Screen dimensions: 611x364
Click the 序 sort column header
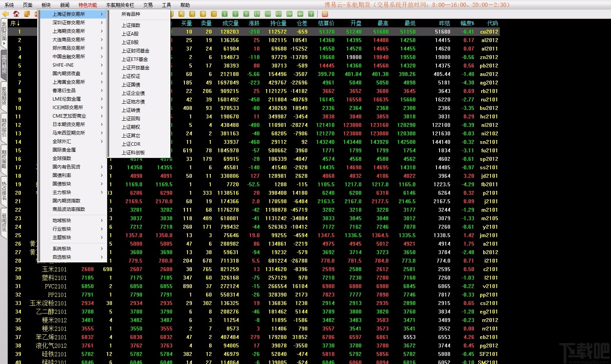point(15,23)
